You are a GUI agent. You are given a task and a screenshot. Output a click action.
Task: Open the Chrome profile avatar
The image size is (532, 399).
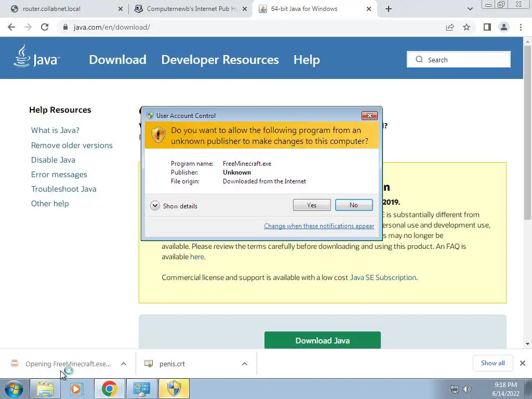tap(504, 27)
